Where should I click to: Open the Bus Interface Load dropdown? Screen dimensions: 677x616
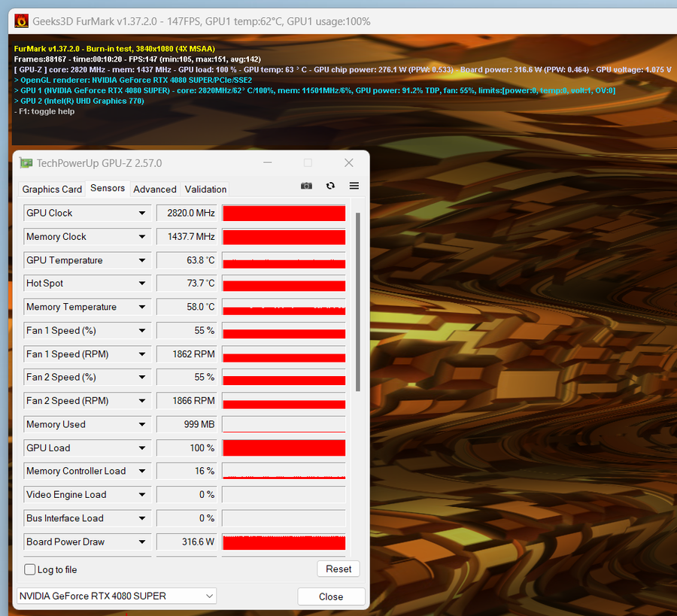pyautogui.click(x=141, y=518)
